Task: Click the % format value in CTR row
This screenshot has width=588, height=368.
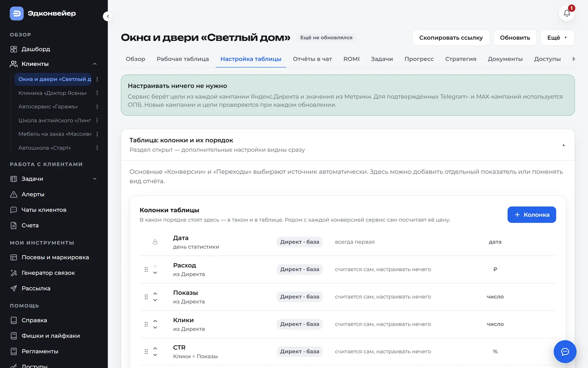Action: [x=495, y=351]
